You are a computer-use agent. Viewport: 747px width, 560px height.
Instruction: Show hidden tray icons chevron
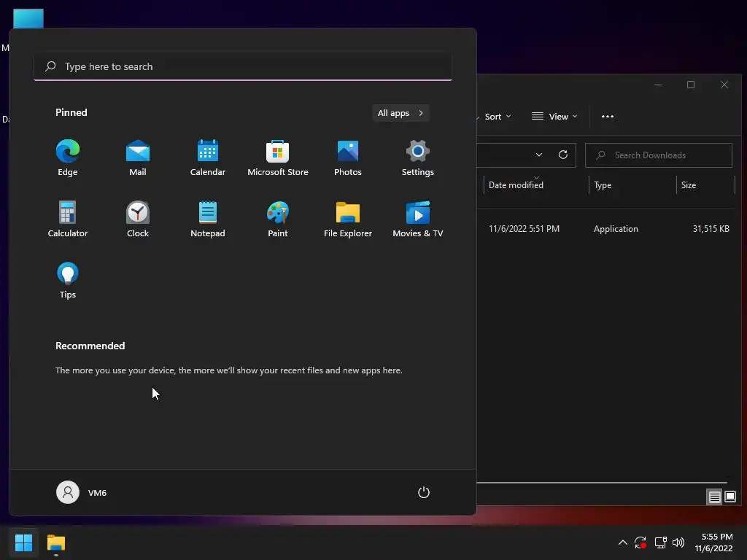point(623,542)
